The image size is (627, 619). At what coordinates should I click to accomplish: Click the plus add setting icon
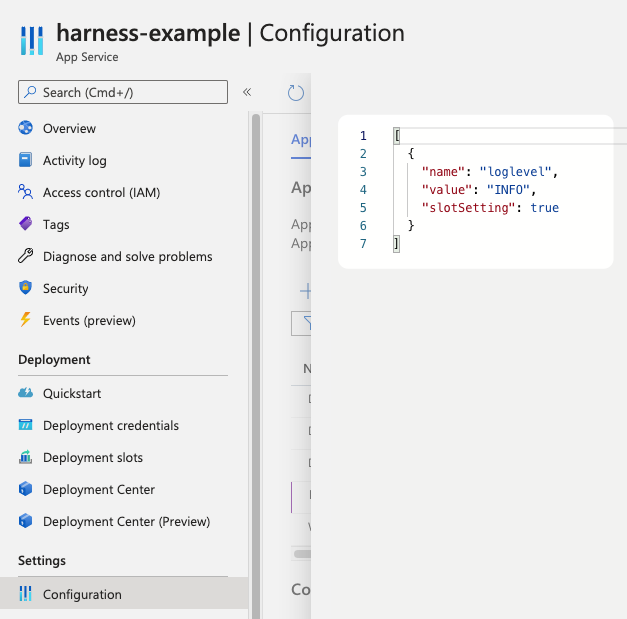[306, 291]
